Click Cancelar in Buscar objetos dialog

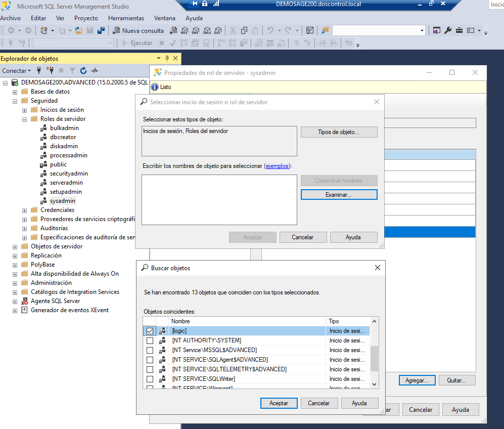319,403
